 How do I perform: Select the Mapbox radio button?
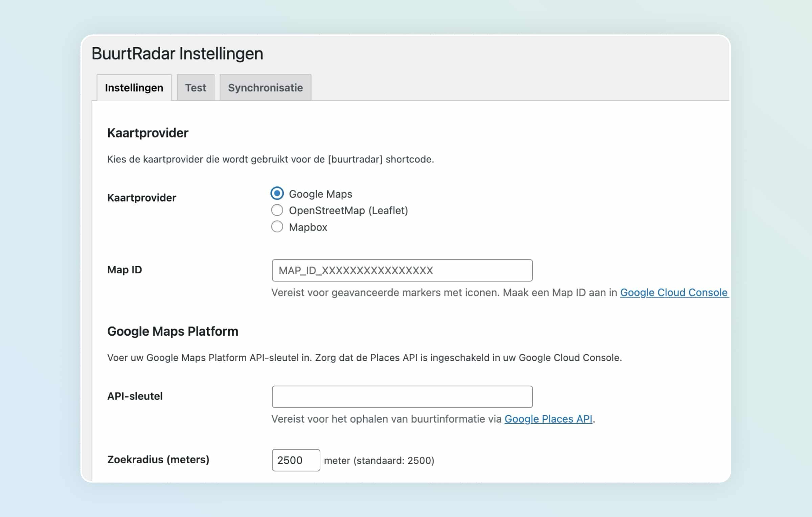pos(277,227)
